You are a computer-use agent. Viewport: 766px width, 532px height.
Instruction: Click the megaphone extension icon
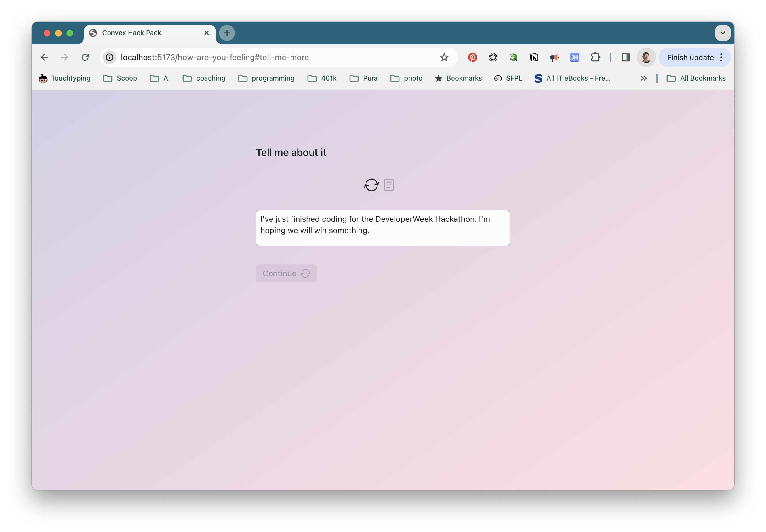(x=554, y=57)
